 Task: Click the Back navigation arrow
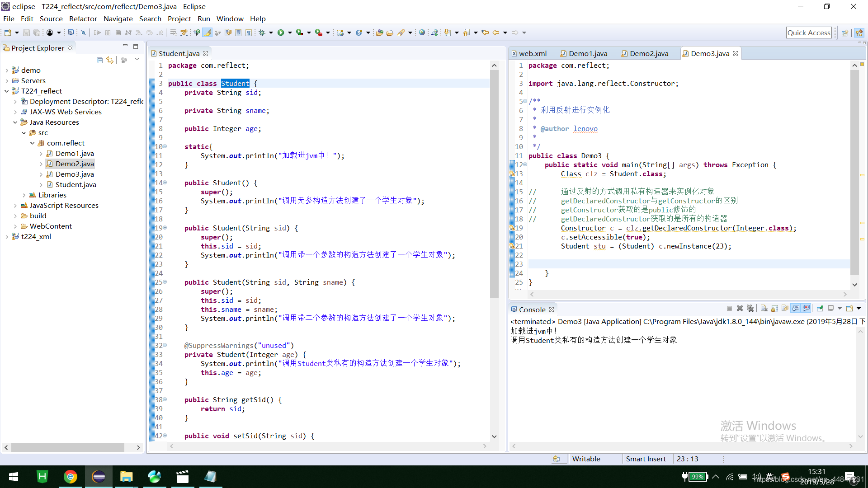click(496, 33)
